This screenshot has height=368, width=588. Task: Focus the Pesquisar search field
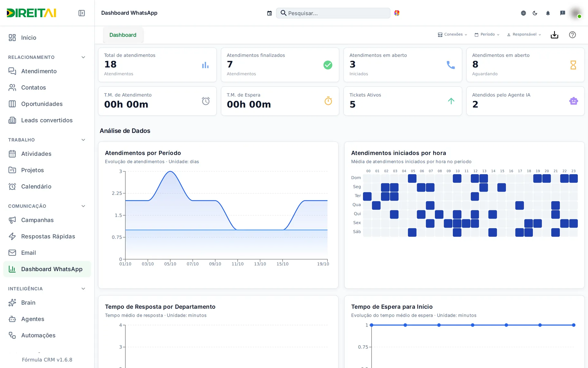pos(333,13)
